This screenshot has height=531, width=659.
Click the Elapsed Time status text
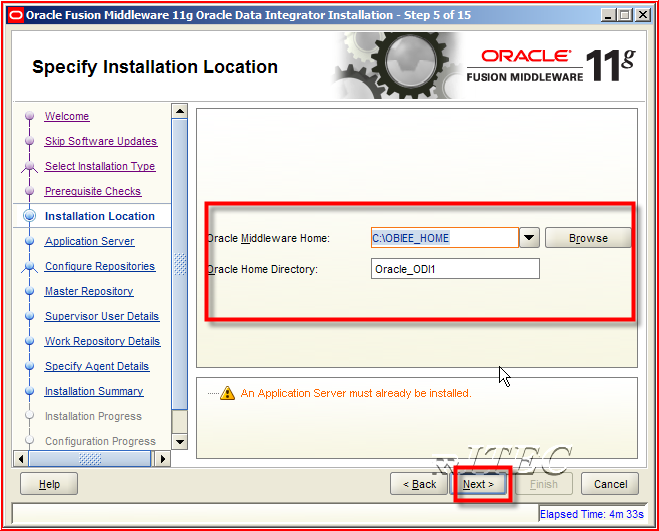592,514
